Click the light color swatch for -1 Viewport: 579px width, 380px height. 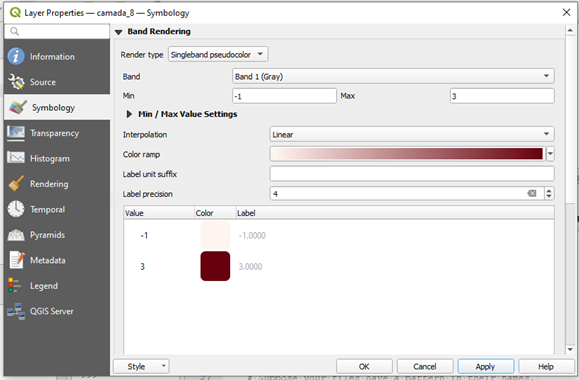[x=215, y=235]
